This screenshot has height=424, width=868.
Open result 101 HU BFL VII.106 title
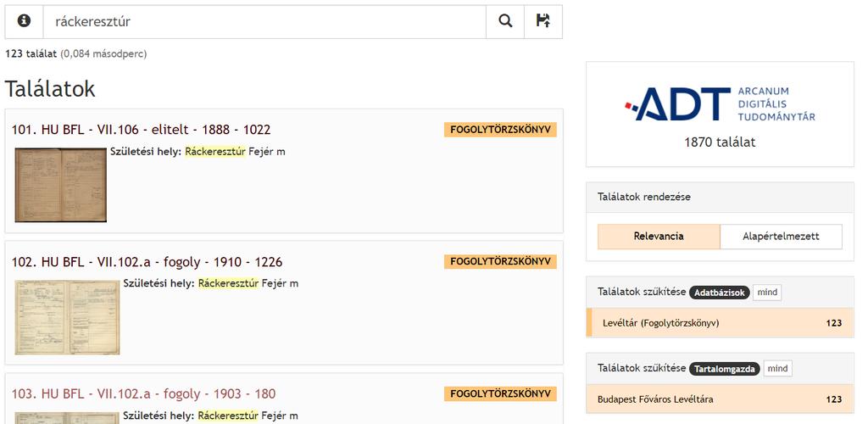(141, 130)
